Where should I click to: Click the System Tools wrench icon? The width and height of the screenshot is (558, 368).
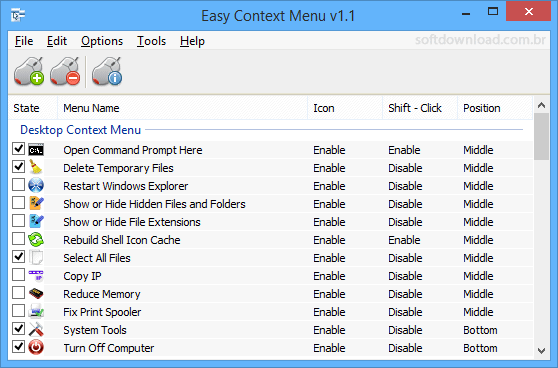tap(36, 330)
